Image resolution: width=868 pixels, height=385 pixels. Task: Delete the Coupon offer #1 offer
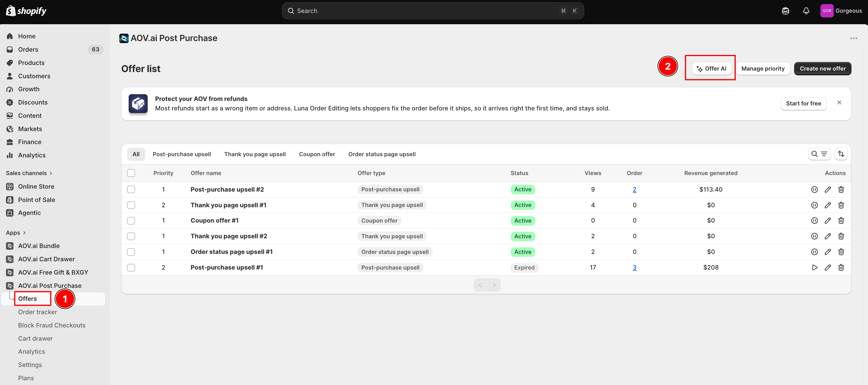(841, 221)
